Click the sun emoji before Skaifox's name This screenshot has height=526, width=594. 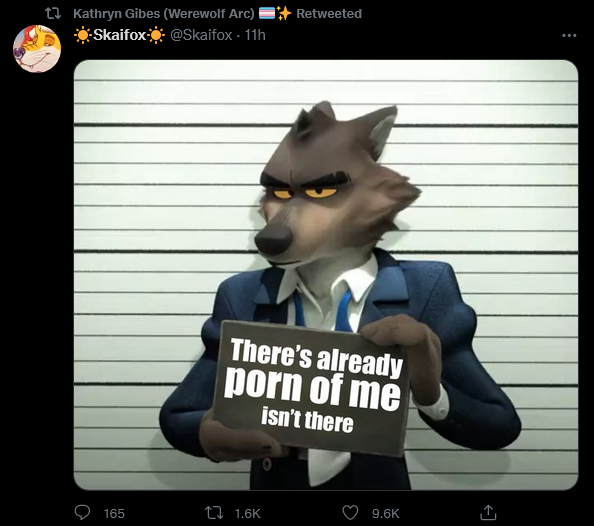pos(82,35)
